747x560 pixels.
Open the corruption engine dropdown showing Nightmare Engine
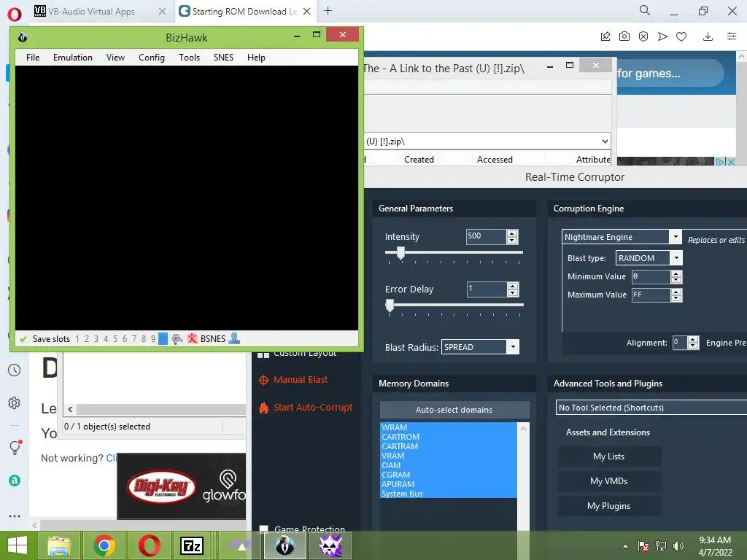[676, 237]
